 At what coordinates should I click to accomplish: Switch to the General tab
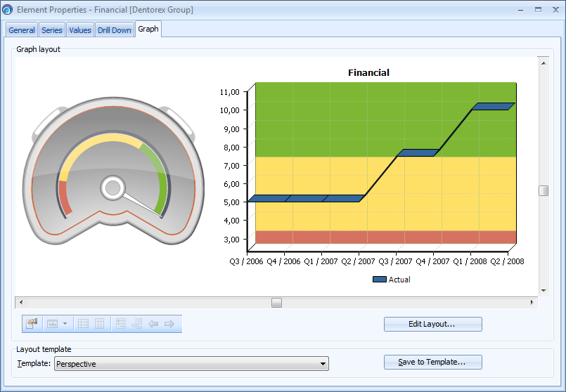point(22,30)
